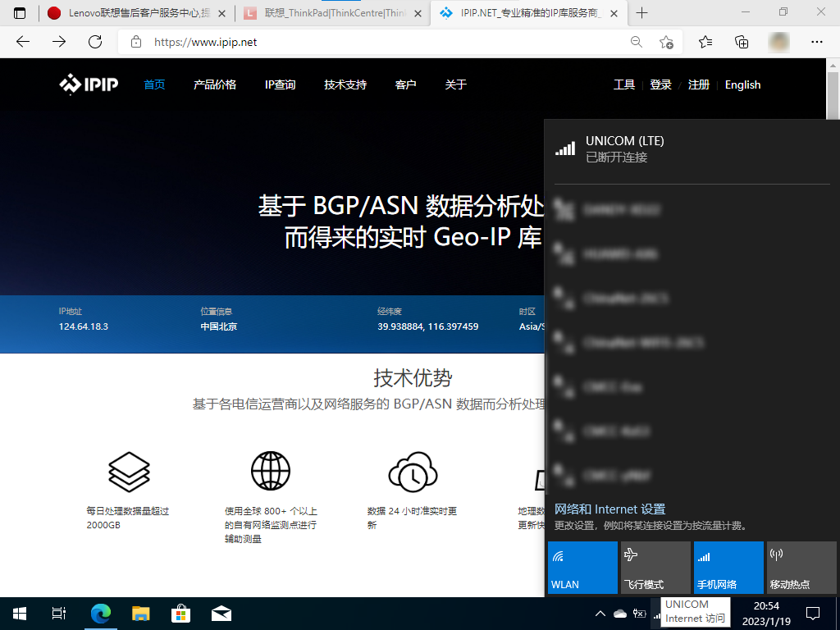Open Edge settings and more menu

coord(816,42)
